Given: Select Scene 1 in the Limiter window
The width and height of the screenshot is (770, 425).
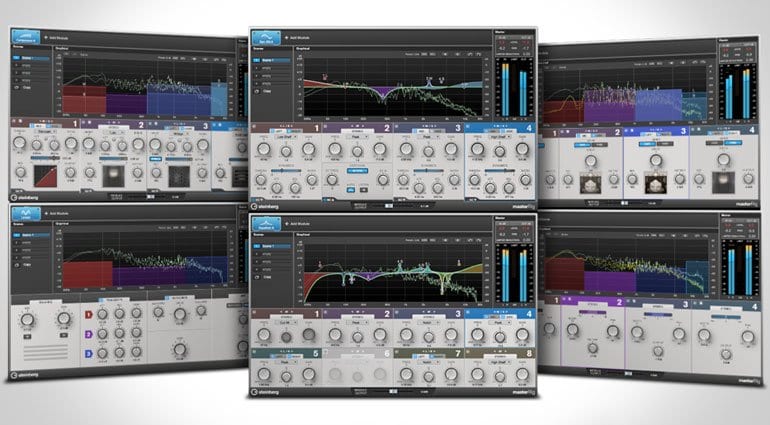Looking at the screenshot, I should tap(31, 235).
